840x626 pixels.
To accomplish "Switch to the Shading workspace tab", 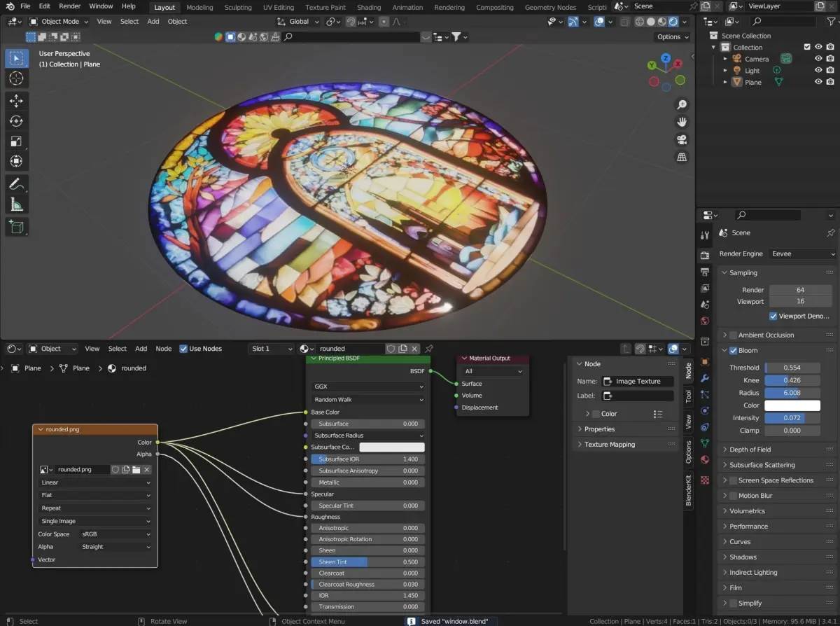I will [369, 8].
